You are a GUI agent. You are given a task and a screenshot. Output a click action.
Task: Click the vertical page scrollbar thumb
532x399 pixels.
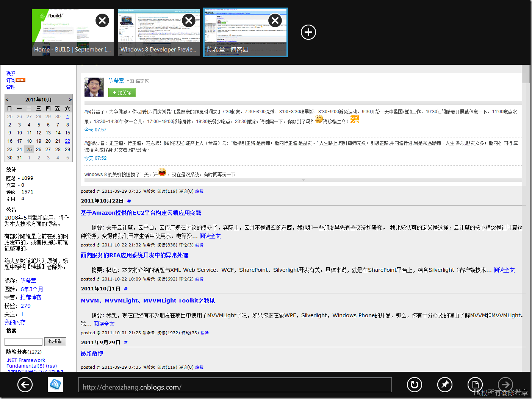(x=526, y=74)
